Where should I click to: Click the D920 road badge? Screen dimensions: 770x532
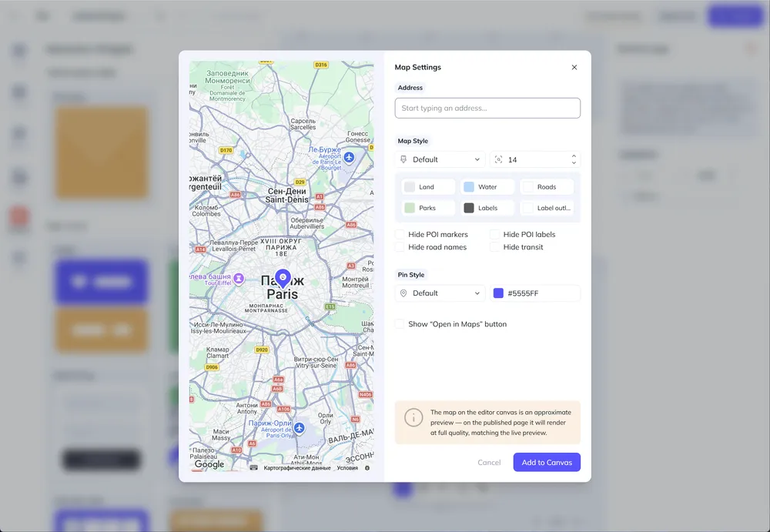click(x=262, y=350)
